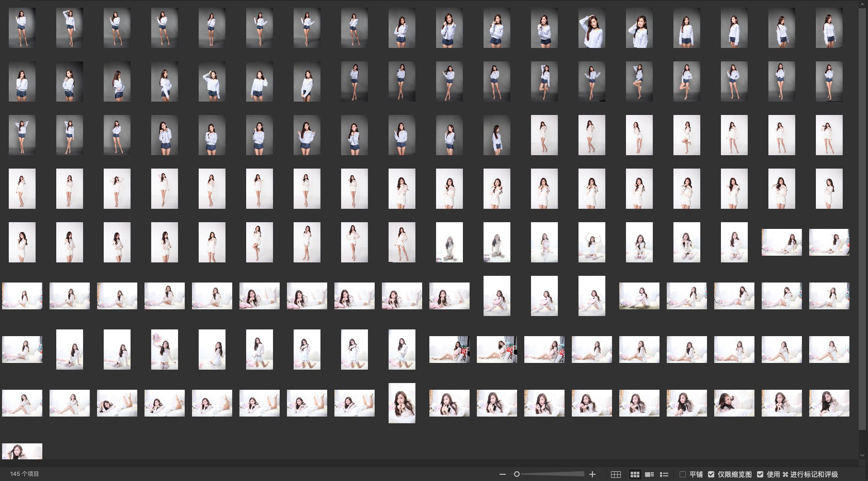Click the lock thumbnail grid icon
The image size is (868, 481).
616,474
